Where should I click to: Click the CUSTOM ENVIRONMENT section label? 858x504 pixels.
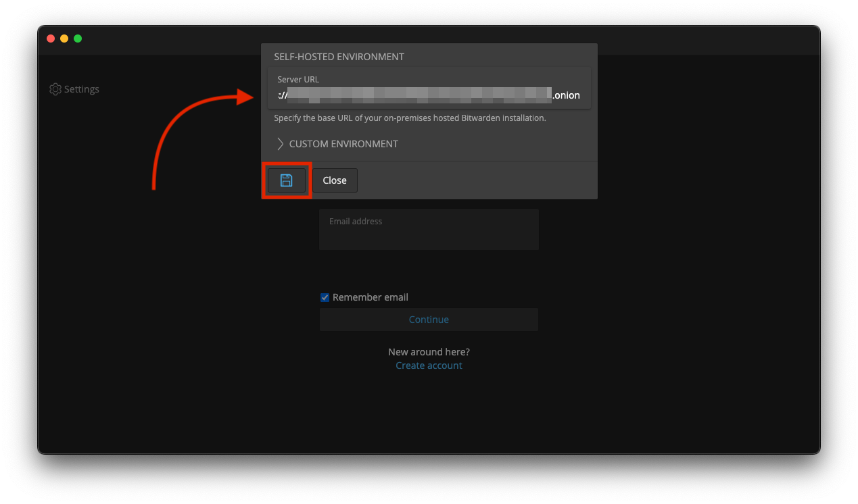coord(343,144)
